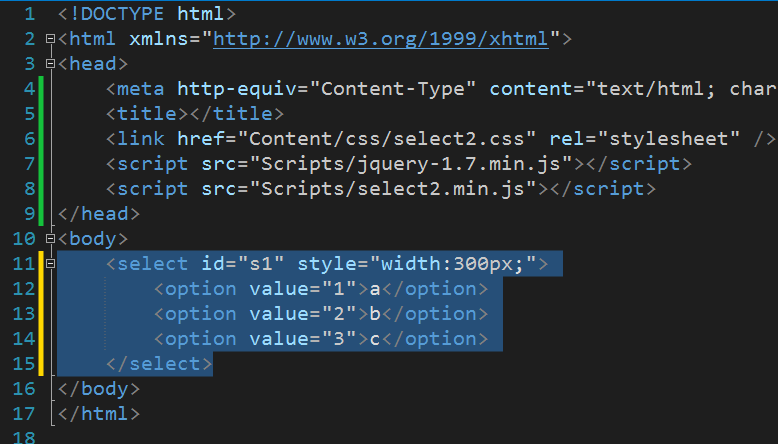Click line number 11 in the gutter
Viewport: 778px width, 444px height.
point(24,263)
